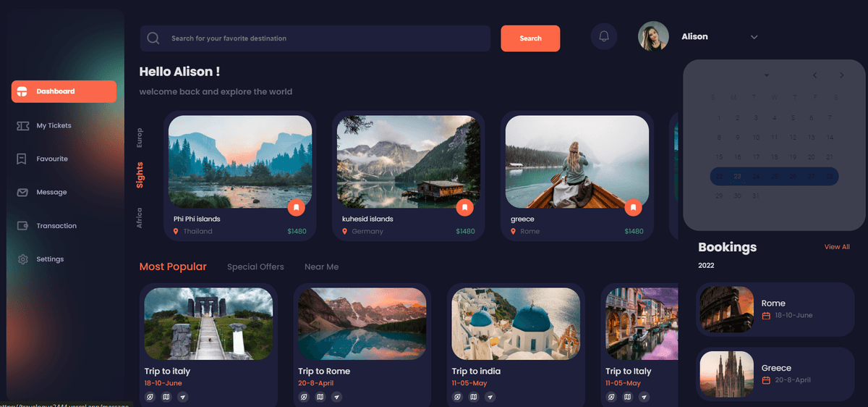Open the calendar month dropdown arrow
The height and width of the screenshot is (407, 868).
tap(767, 75)
